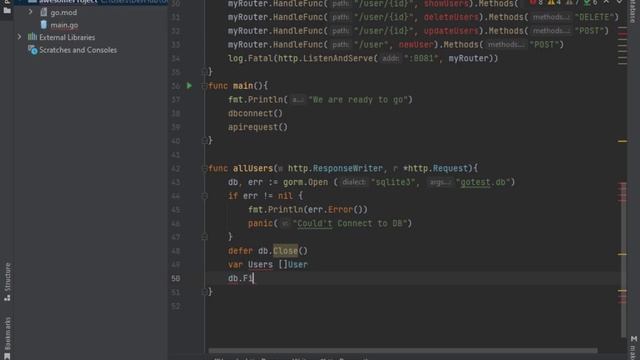The height and width of the screenshot is (360, 640).
Task: Click line number 50 in gutter
Action: pyautogui.click(x=176, y=278)
